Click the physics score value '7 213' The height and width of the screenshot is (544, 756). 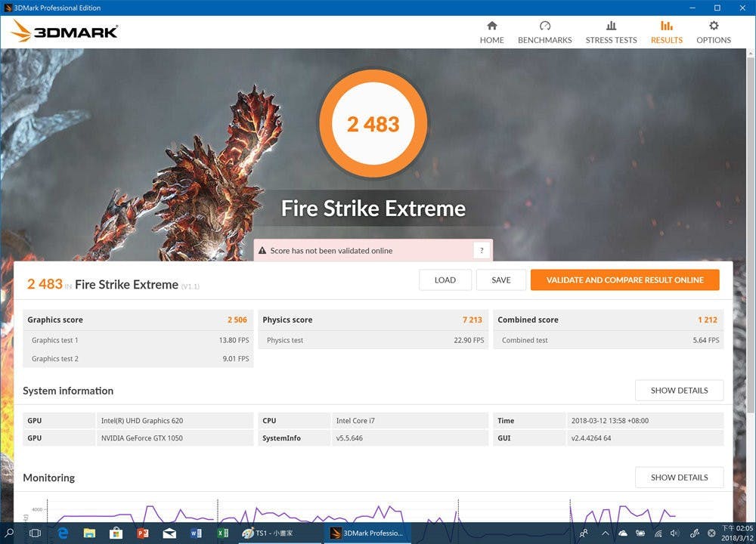tap(472, 320)
